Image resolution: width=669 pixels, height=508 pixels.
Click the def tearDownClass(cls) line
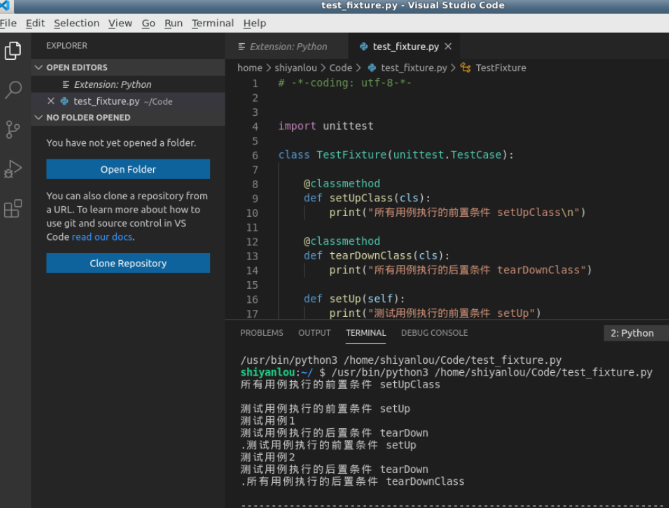coord(376,255)
